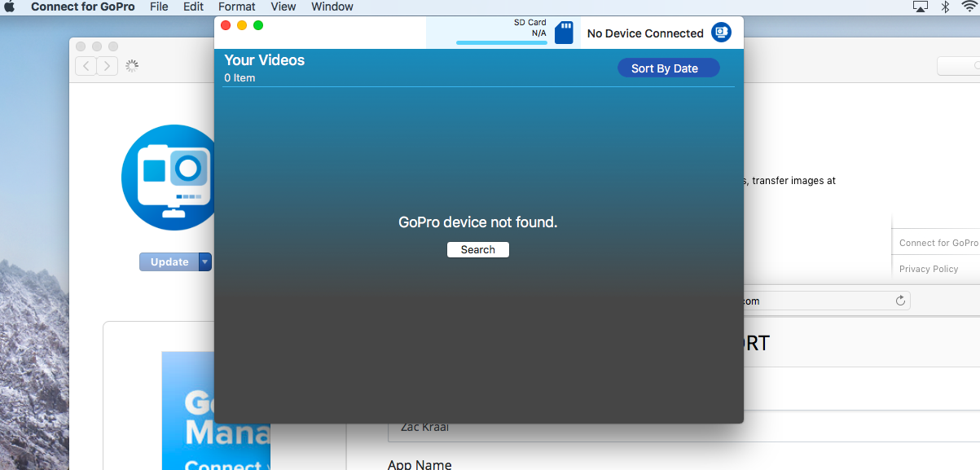Screen dimensions: 980x470
Task: Click the SD Card storage progress bar
Action: point(502,42)
